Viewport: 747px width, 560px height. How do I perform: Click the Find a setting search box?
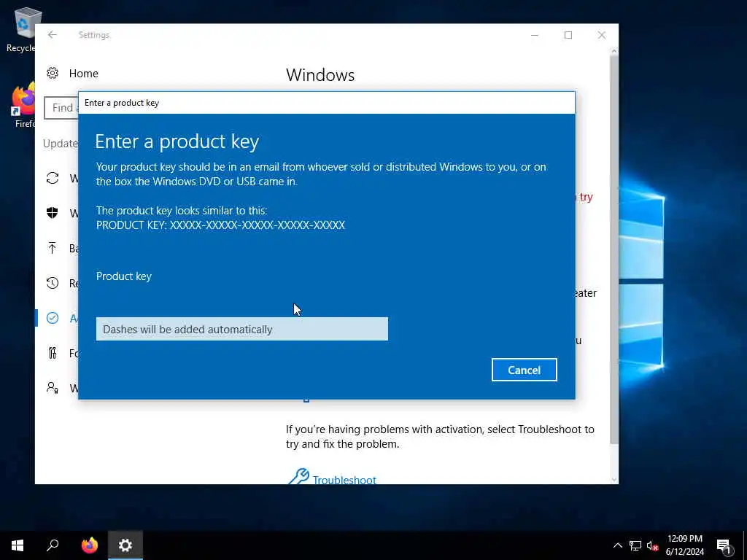point(61,108)
